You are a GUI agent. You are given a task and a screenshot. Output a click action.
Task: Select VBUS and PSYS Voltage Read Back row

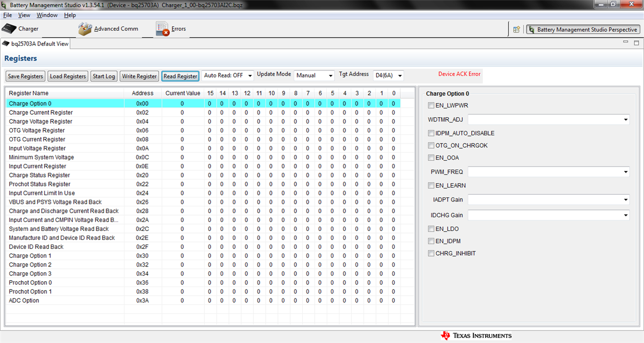203,202
